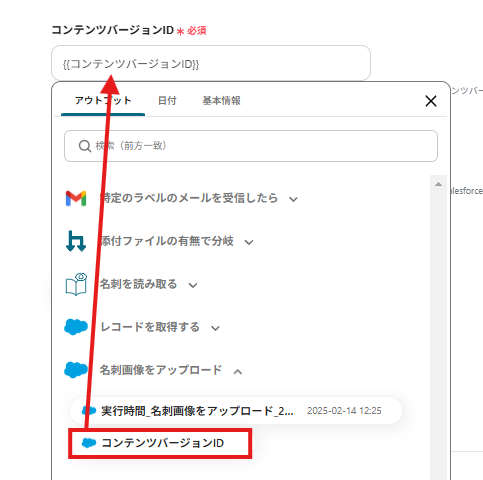Open the 基本情報 tab
This screenshot has width=483, height=480.
[222, 101]
